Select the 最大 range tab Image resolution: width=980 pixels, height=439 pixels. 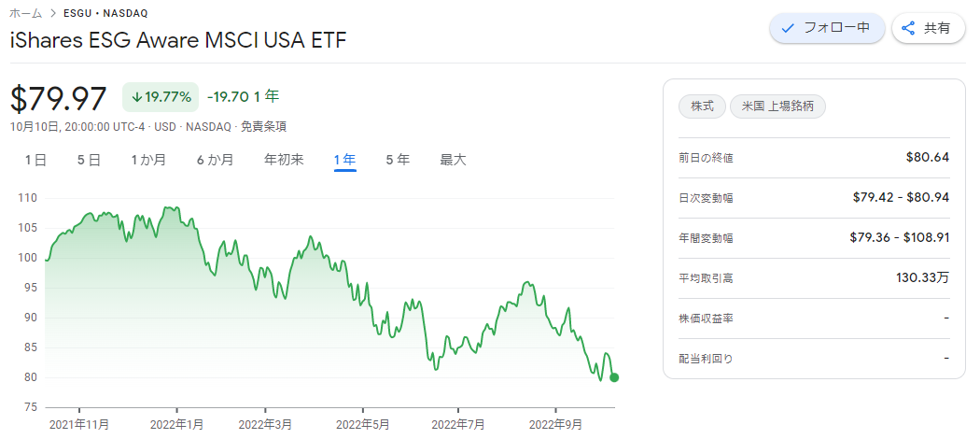[453, 160]
